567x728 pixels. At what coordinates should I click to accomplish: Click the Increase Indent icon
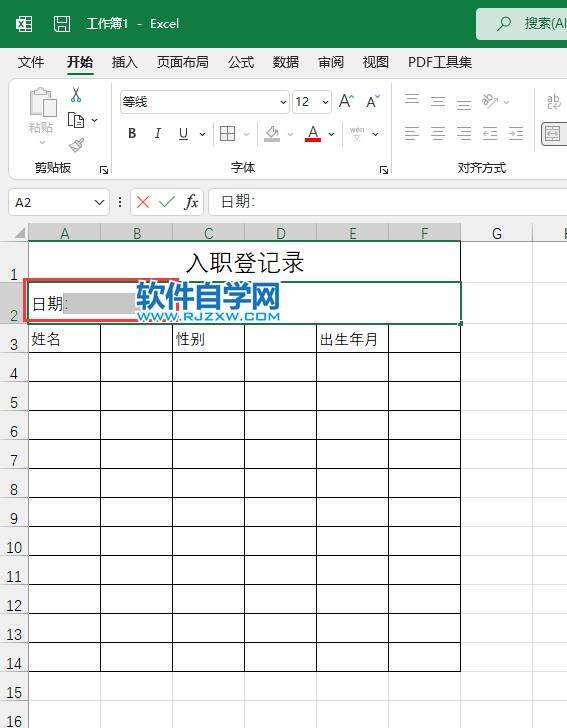515,134
